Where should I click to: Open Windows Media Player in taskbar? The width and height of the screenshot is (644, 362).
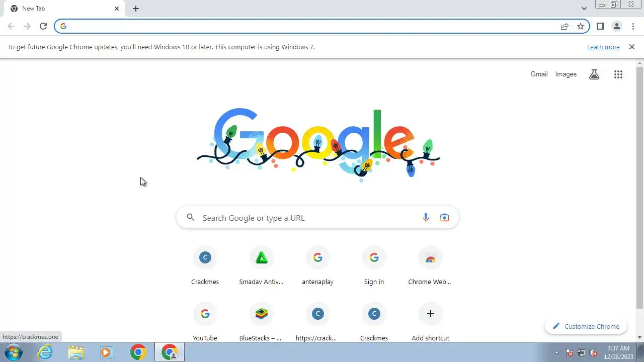[x=106, y=352]
